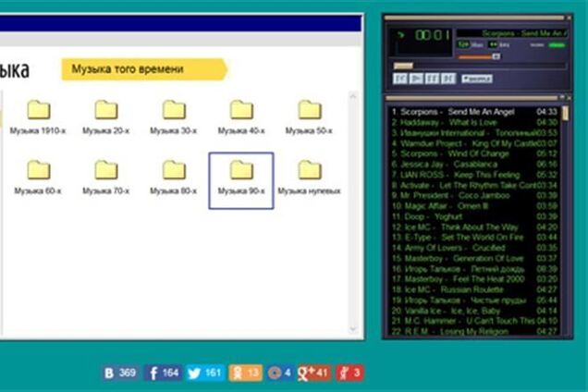The image size is (588, 392).
Task: Select track Scorpions - Wind Of Change
Action: pyautogui.click(x=474, y=153)
